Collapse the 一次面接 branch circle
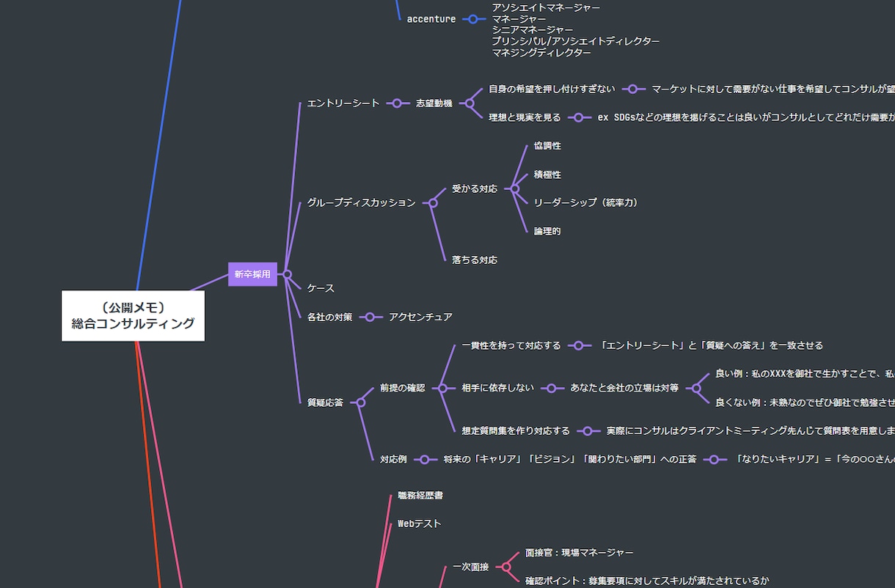 click(506, 567)
